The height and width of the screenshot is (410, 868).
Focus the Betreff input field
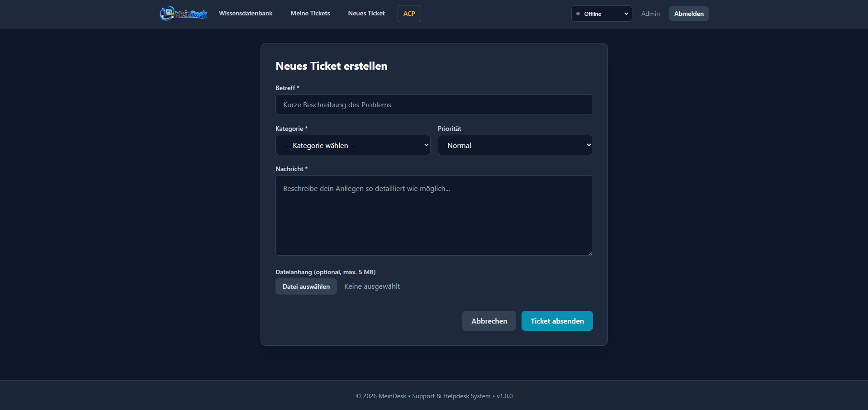tap(434, 105)
